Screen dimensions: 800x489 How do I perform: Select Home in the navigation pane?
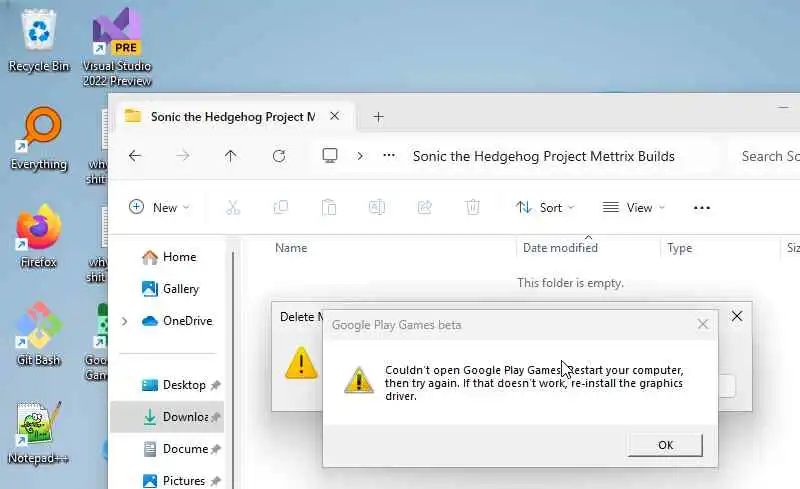(x=169, y=257)
